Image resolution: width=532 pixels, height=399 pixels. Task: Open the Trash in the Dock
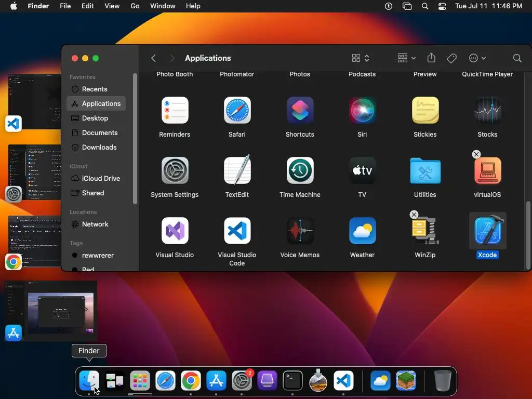(443, 381)
